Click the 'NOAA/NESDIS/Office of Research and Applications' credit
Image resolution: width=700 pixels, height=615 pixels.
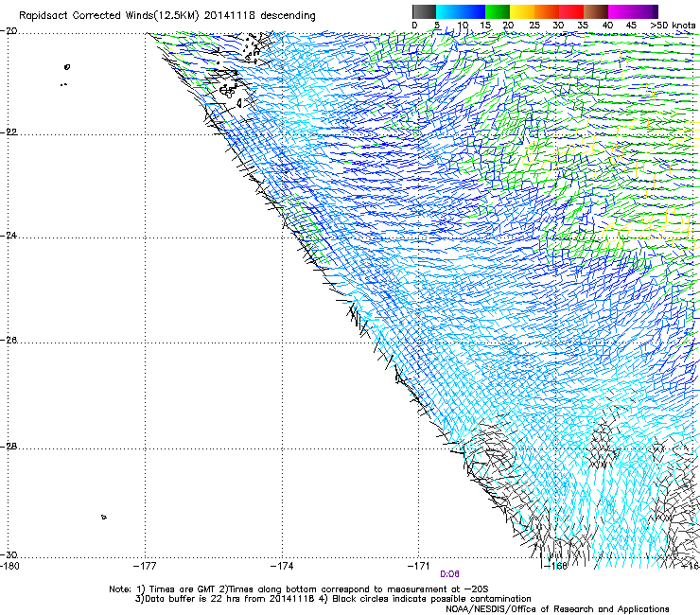coord(557,609)
